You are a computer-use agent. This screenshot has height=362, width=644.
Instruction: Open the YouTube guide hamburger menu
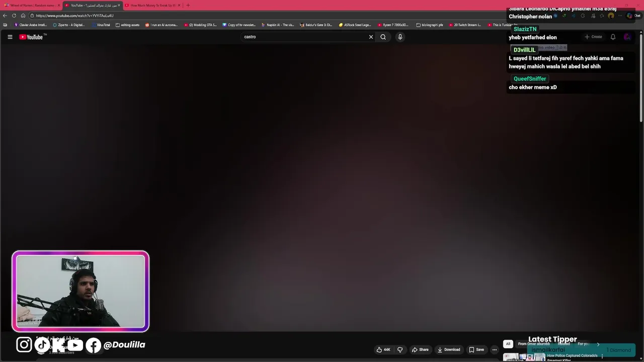10,37
